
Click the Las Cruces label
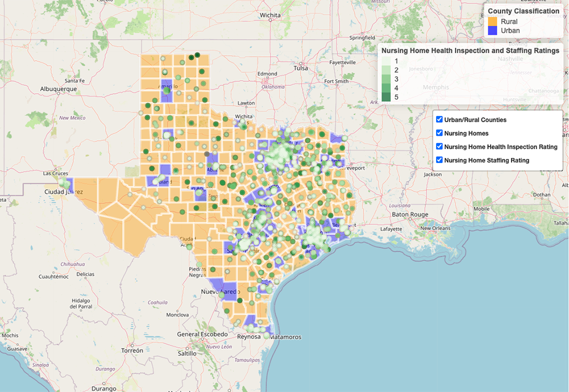point(56,173)
